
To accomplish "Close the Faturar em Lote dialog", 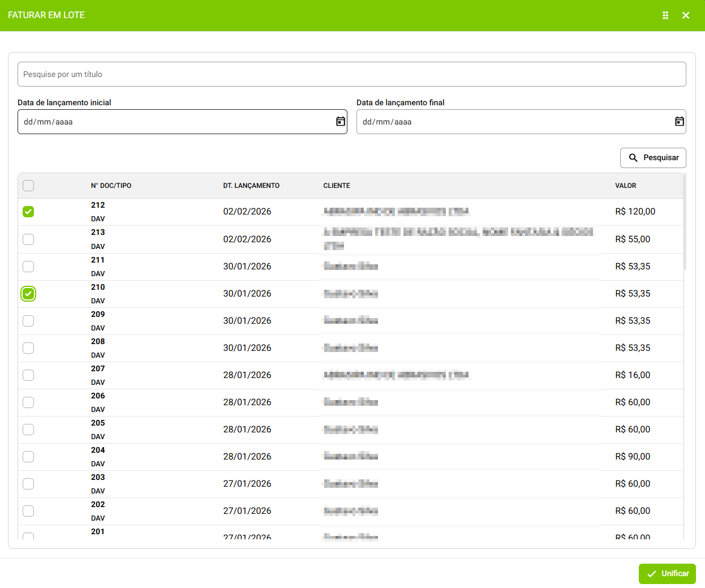I will click(686, 15).
